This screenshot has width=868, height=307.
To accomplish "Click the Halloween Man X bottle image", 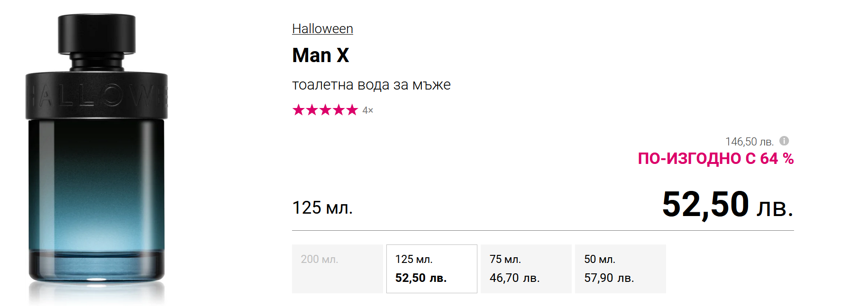I will 97,190.
